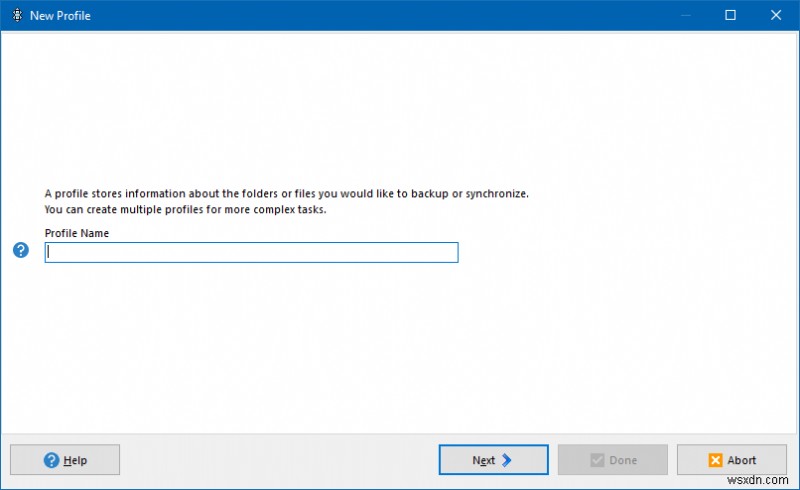This screenshot has height=490, width=800.
Task: Open Help from the bottom-left button
Action: tap(65, 460)
